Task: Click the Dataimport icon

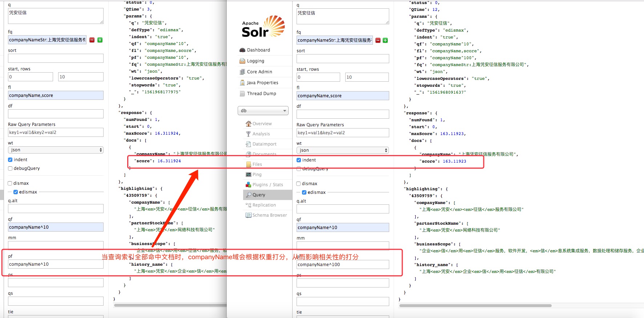Action: pos(249,144)
